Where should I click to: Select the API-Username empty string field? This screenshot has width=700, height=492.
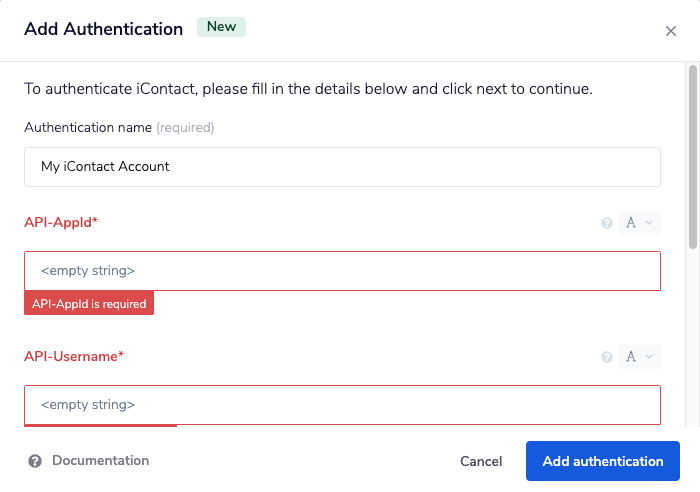point(342,405)
